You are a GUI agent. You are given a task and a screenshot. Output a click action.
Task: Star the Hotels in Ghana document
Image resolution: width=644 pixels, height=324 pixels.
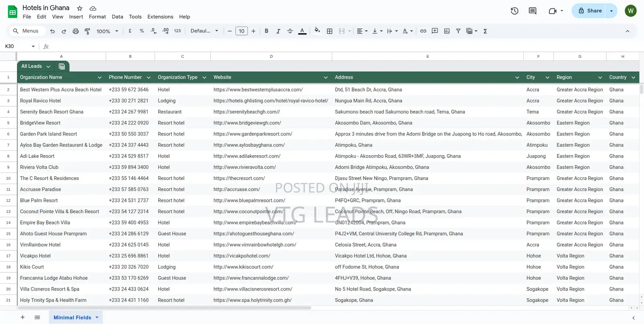pos(80,8)
